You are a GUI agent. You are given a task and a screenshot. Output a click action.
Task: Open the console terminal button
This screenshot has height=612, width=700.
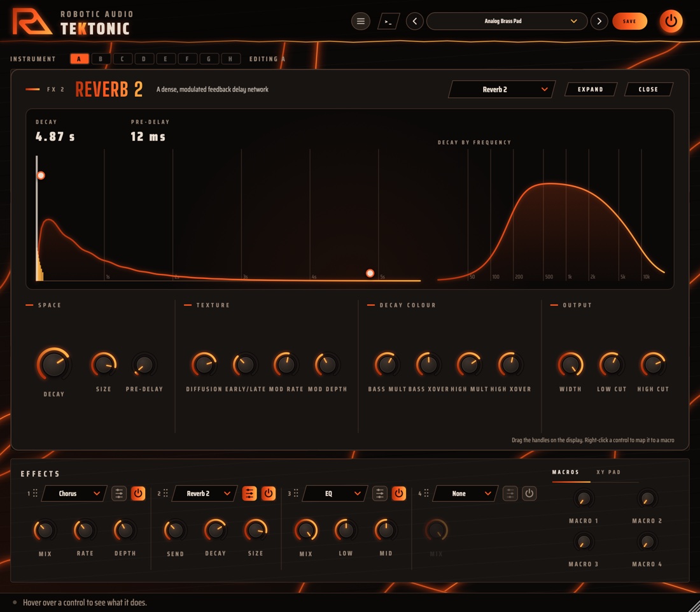pyautogui.click(x=388, y=21)
